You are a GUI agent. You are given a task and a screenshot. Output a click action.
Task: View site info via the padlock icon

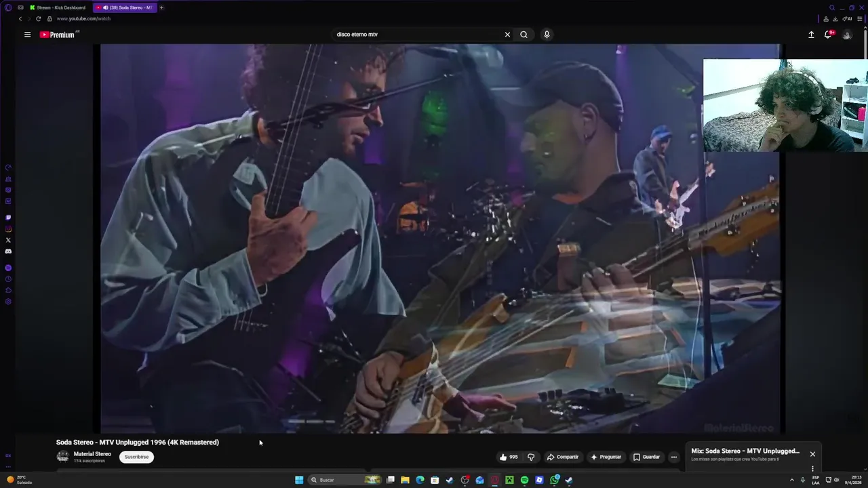49,19
